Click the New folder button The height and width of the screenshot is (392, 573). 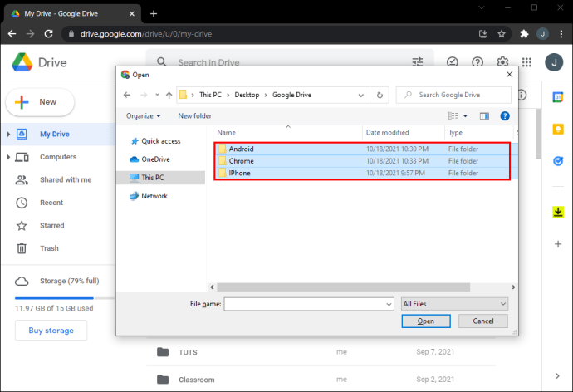click(x=195, y=116)
